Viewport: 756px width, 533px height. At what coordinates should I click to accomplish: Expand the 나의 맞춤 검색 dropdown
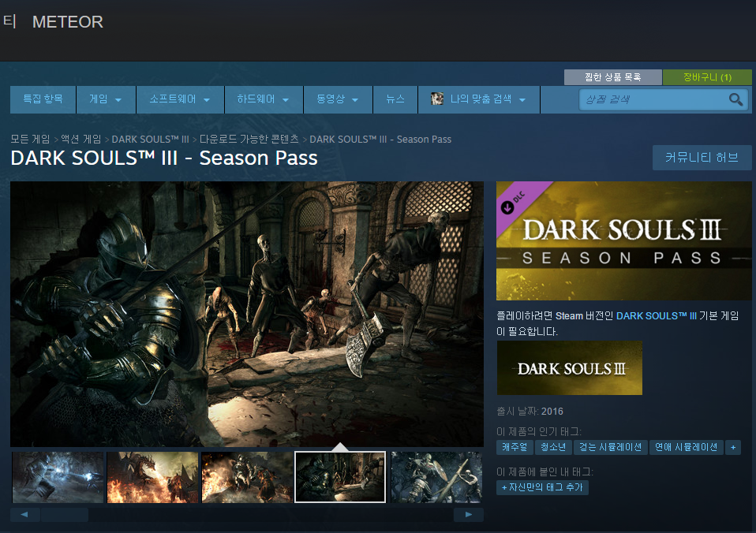coord(478,99)
